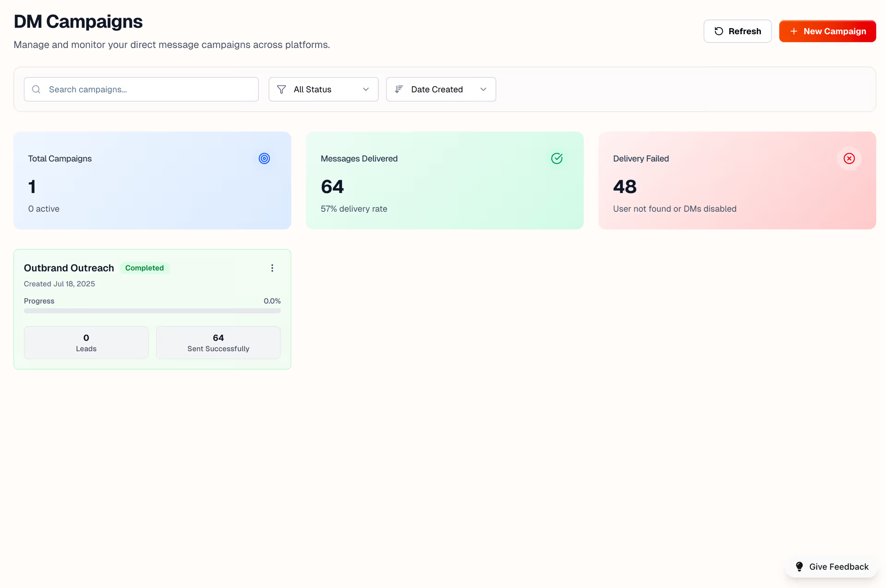Screen dimensions: 886x588
Task: Select the 64 Sent Successfully box
Action: click(218, 343)
